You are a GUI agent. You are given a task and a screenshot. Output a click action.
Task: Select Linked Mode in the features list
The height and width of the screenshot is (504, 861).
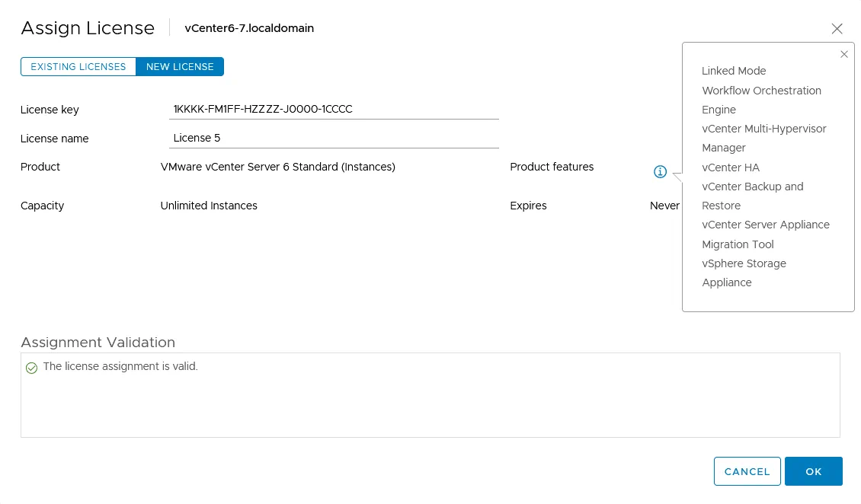coord(733,71)
